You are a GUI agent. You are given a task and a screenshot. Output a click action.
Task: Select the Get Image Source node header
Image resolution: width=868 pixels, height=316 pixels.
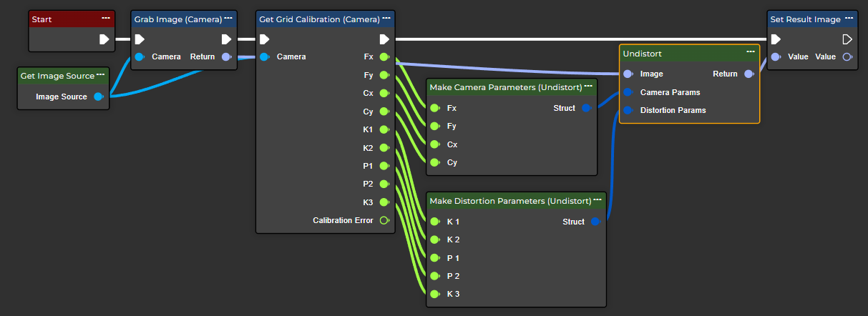(57, 76)
